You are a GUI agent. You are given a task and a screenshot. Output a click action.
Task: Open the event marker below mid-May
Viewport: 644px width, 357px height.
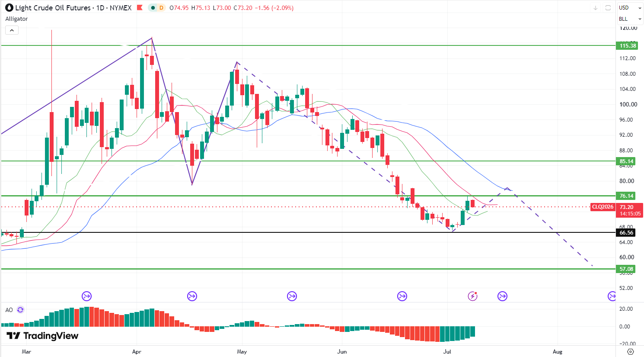coord(292,296)
